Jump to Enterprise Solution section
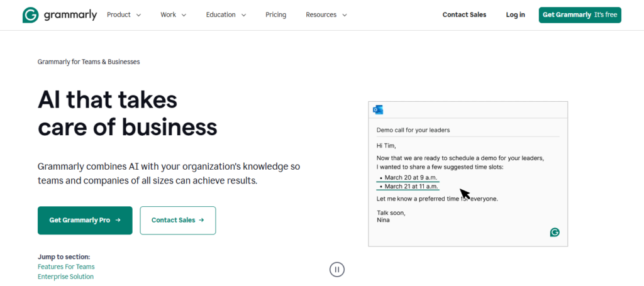The height and width of the screenshot is (286, 644). click(65, 277)
